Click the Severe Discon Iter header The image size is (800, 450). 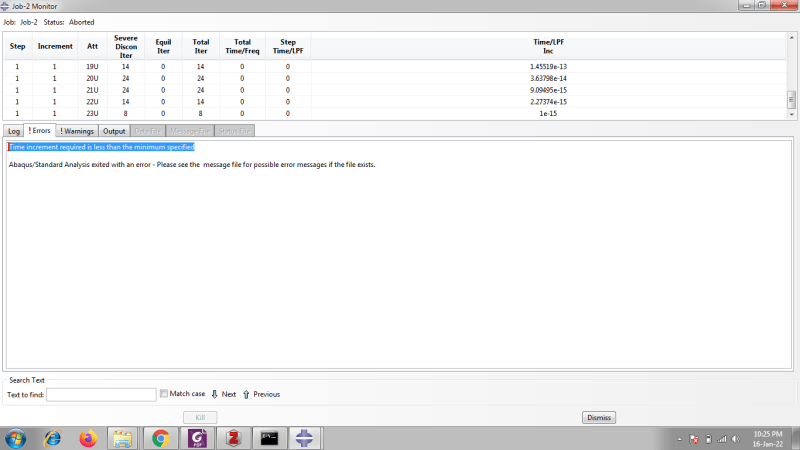126,46
